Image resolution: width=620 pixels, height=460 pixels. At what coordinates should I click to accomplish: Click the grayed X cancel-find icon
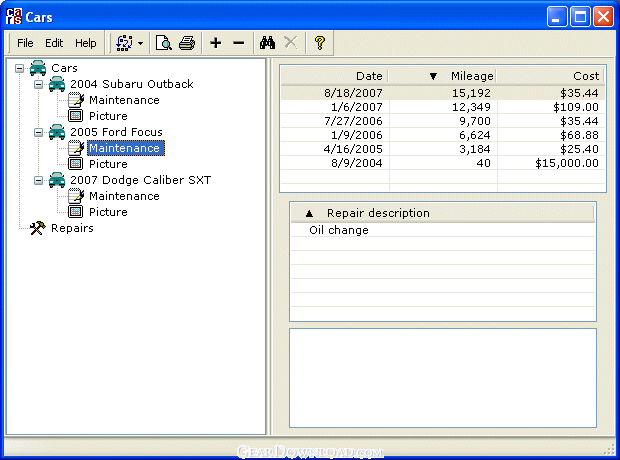(x=291, y=42)
